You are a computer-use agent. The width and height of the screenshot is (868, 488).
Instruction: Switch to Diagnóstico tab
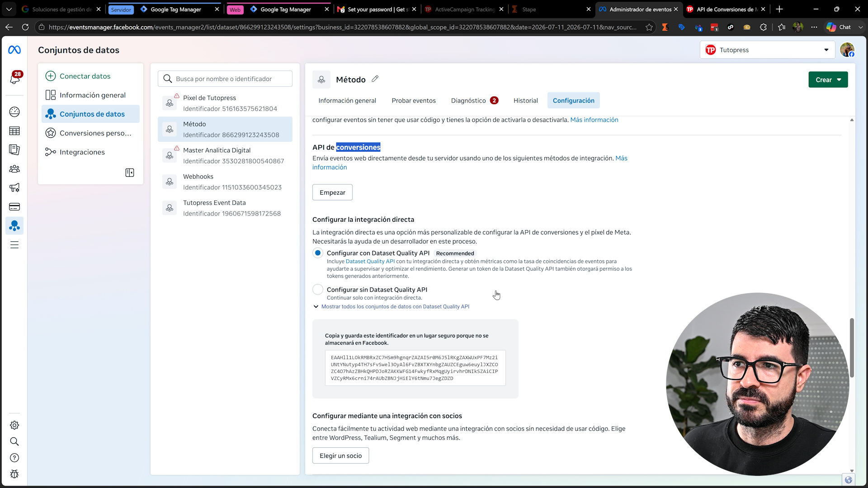pyautogui.click(x=475, y=100)
